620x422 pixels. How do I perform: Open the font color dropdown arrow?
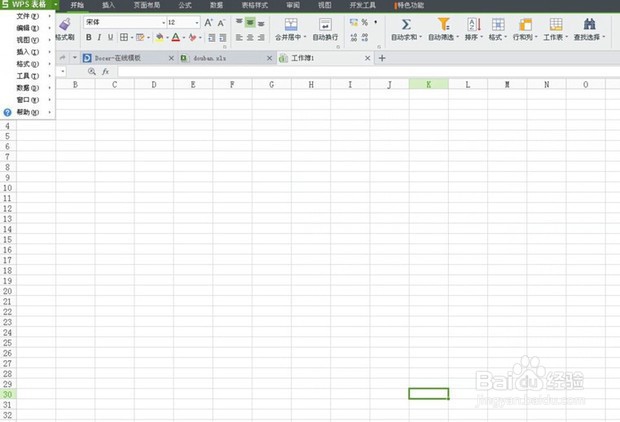[184, 38]
